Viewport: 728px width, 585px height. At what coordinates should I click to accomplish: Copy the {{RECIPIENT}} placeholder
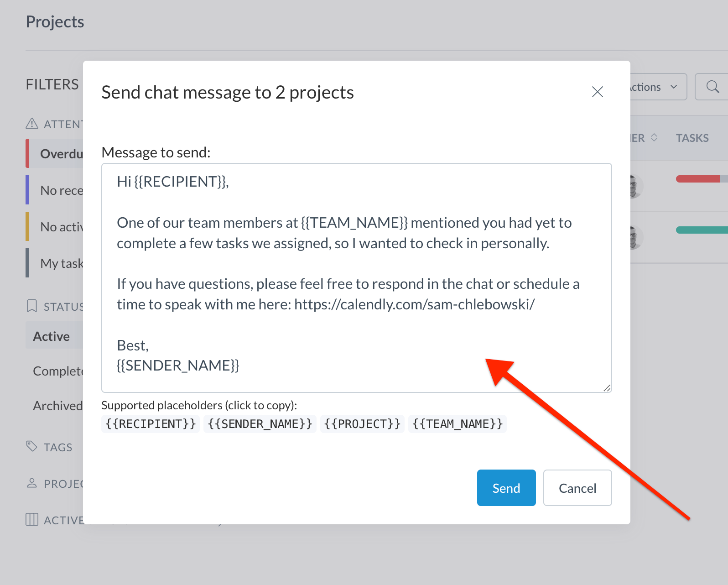151,424
